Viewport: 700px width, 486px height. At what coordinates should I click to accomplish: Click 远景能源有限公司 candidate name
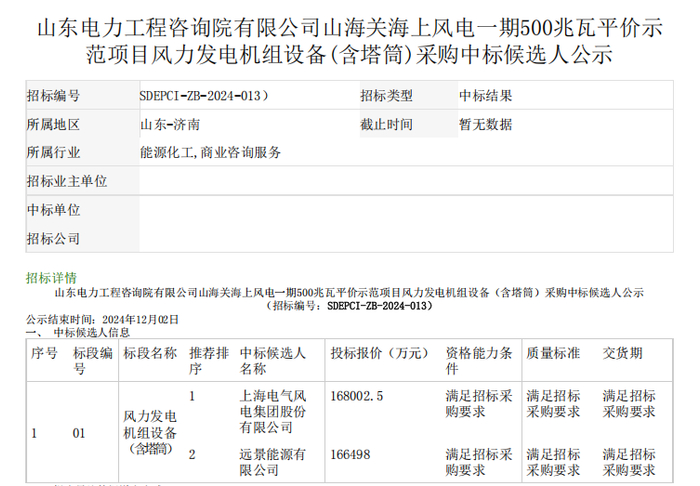[272, 462]
